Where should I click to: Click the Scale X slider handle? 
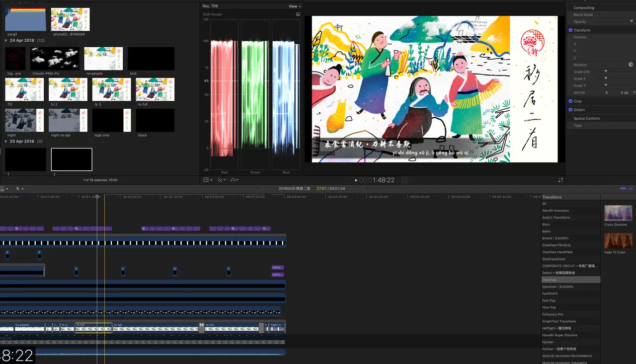606,78
